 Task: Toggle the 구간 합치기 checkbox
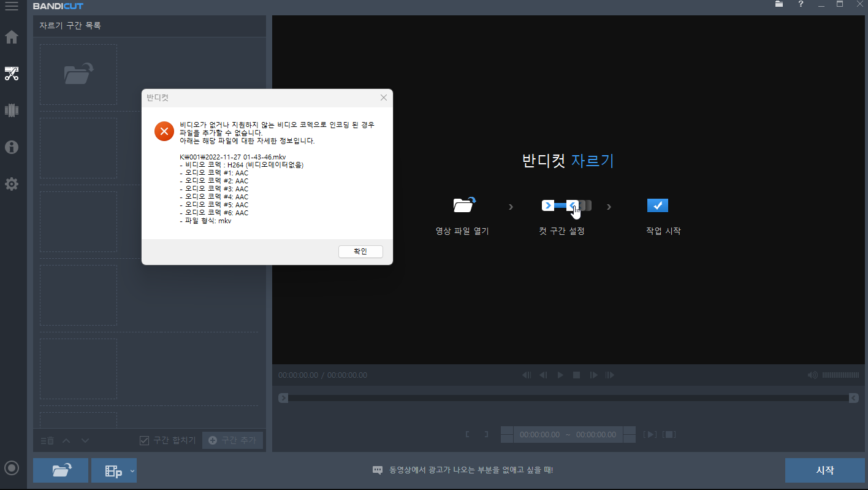tap(145, 440)
